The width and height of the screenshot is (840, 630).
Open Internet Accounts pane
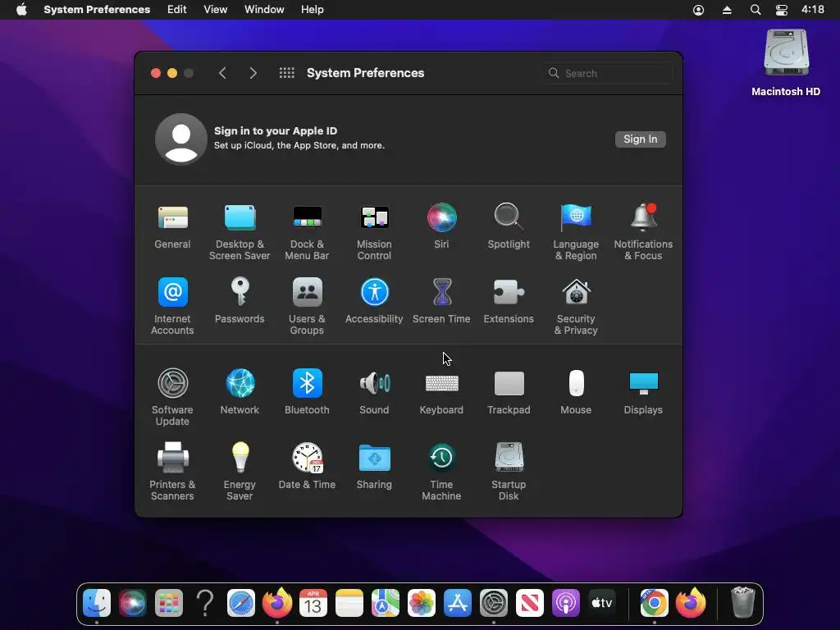(172, 293)
